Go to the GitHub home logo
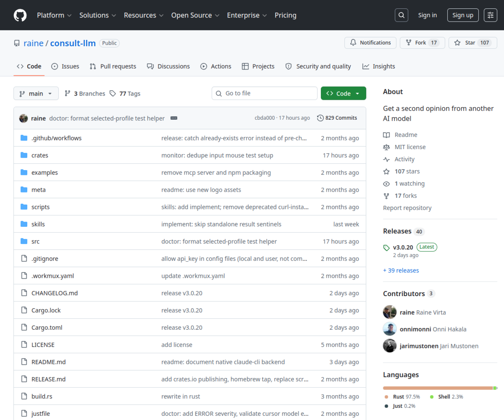 [x=20, y=15]
